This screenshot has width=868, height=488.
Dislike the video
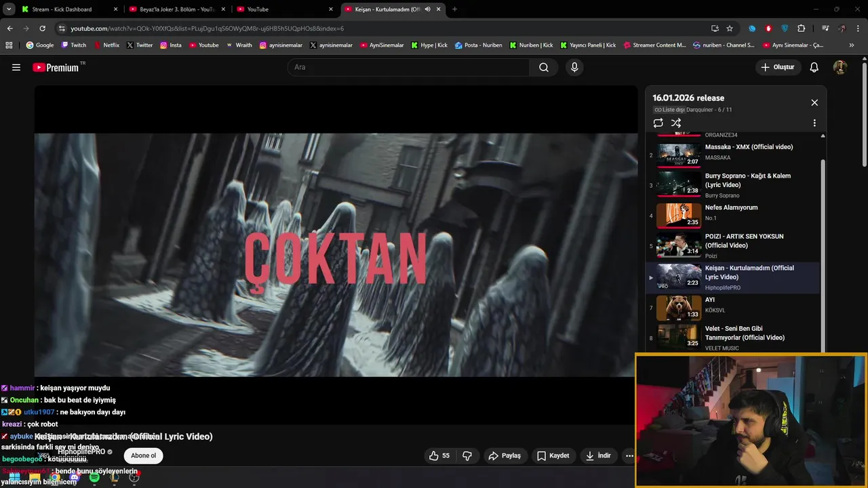[467, 455]
